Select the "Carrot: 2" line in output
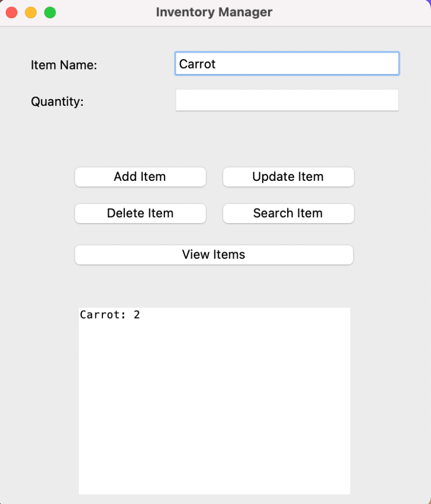431x504 pixels. (x=110, y=315)
